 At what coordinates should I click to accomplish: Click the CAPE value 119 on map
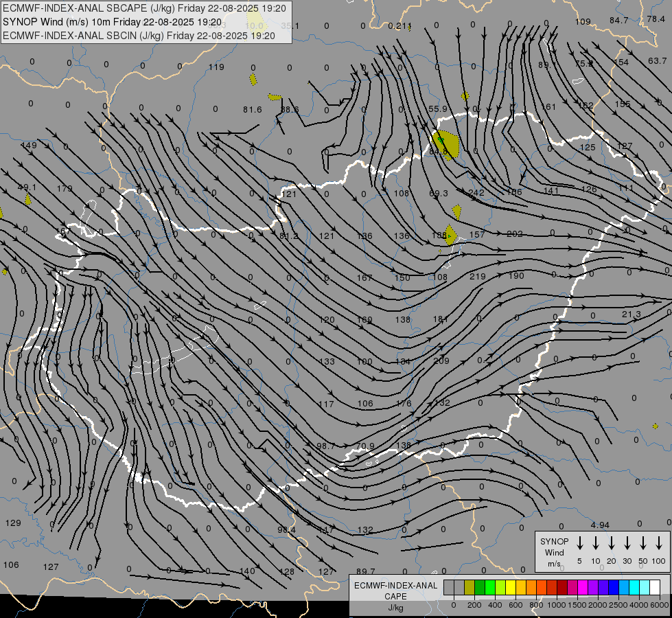[216, 67]
